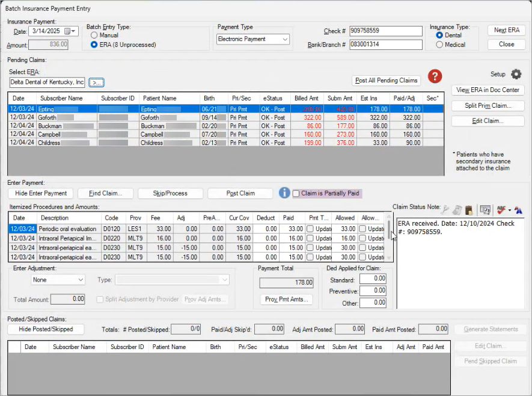Image resolution: width=532 pixels, height=396 pixels.
Task: Click the Post All Pending Claims button
Action: click(x=386, y=81)
